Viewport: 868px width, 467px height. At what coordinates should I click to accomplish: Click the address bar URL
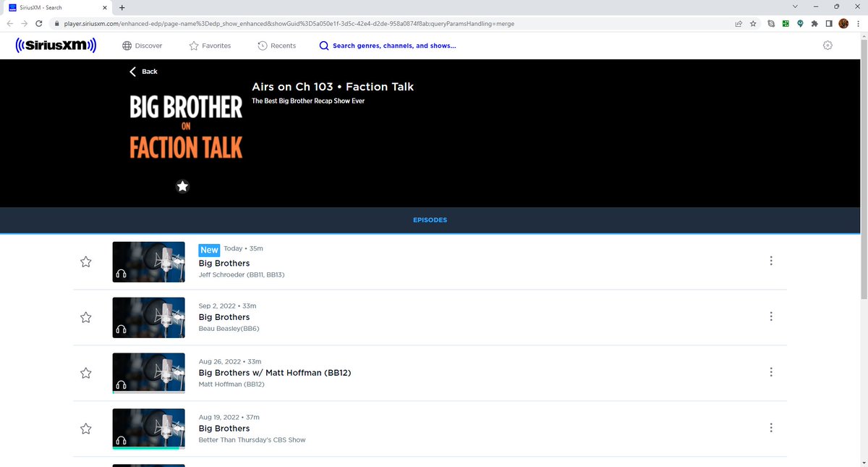pos(289,23)
